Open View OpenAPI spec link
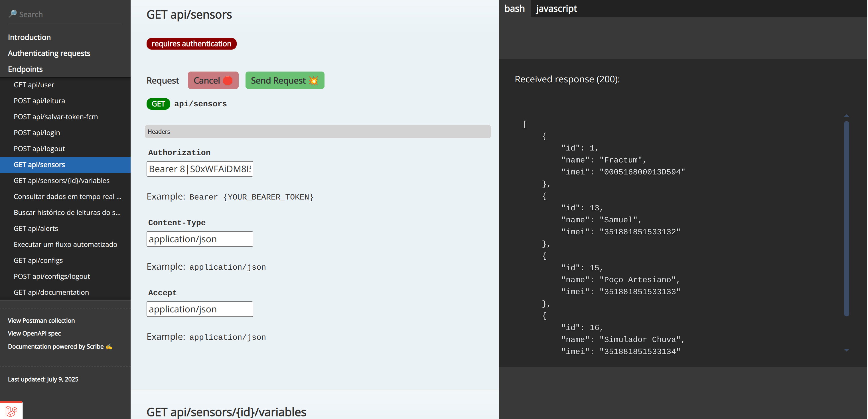The height and width of the screenshot is (419, 868). pyautogui.click(x=35, y=333)
